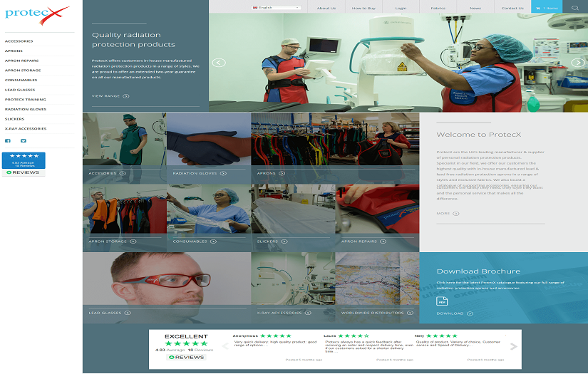This screenshot has width=588, height=374.
Task: Go to next hero slide arrow
Action: coord(578,63)
